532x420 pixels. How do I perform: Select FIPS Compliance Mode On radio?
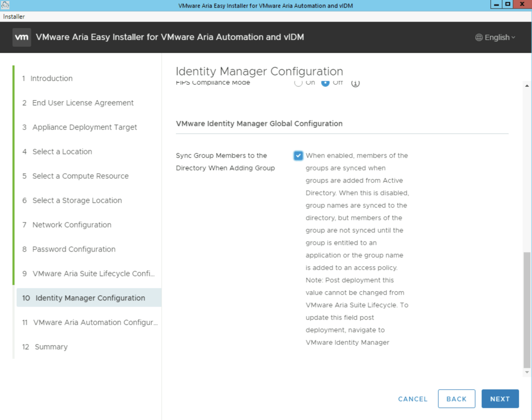[x=298, y=83]
